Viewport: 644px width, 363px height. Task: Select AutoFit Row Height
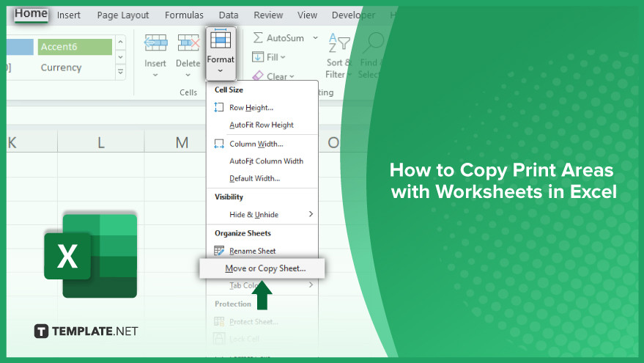262,125
